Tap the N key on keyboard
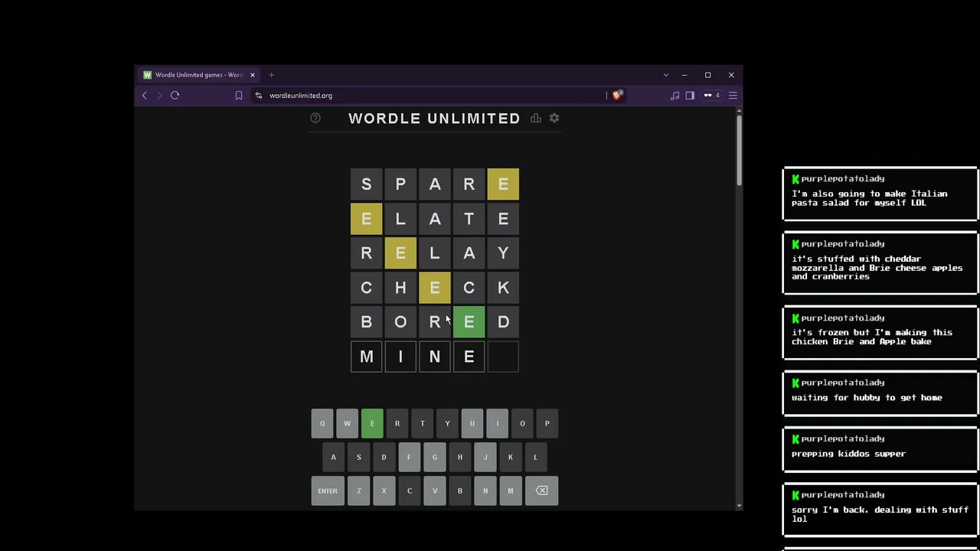This screenshot has width=980, height=551. (485, 491)
